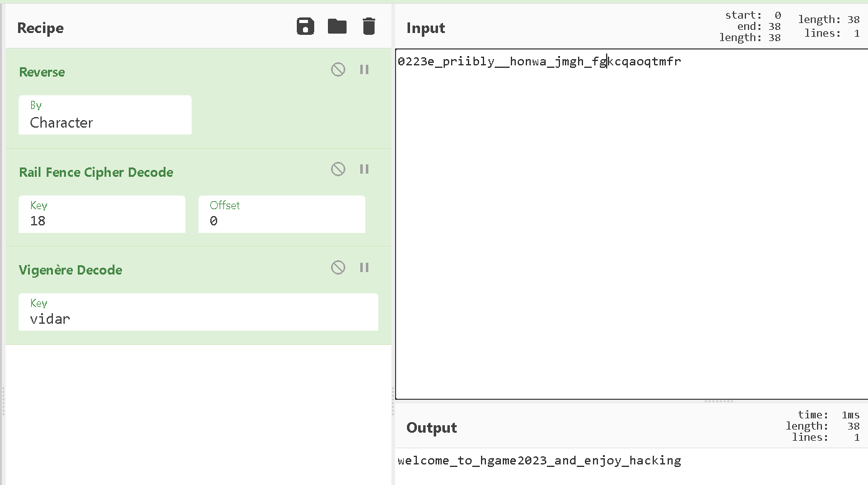868x485 pixels.
Task: Save the current recipe
Action: 306,26
